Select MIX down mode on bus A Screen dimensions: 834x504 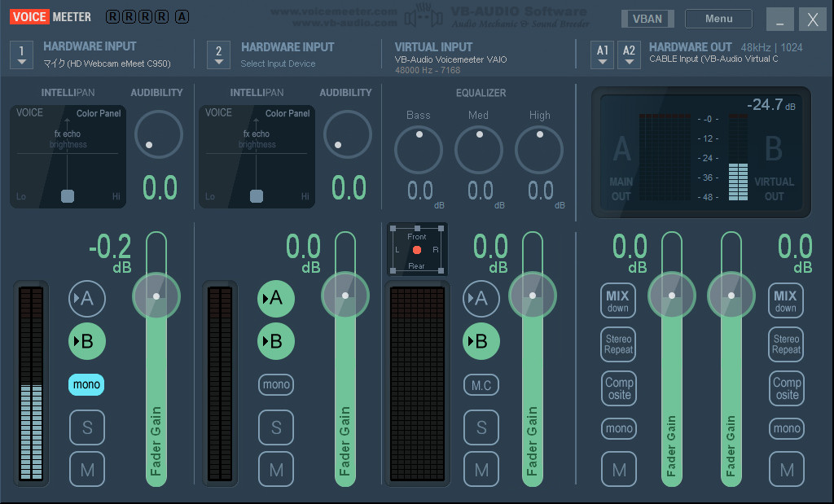[618, 301]
